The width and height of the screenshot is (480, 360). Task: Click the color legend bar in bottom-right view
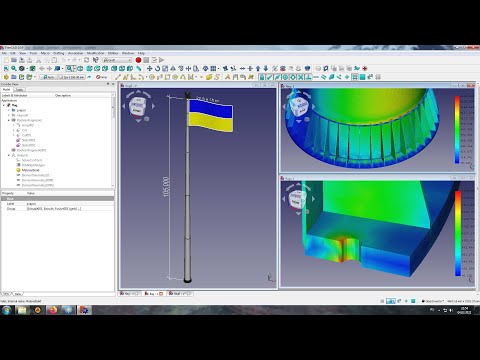[x=458, y=233]
